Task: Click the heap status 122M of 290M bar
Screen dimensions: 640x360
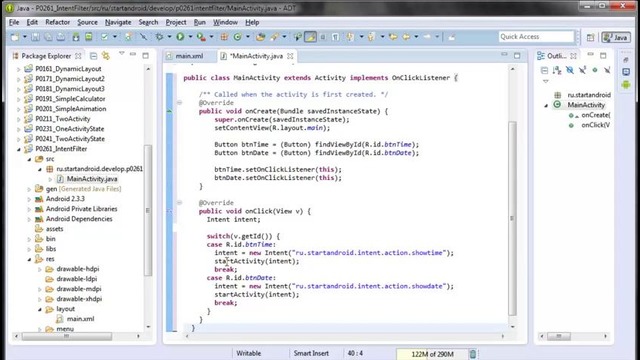Action: (432, 354)
